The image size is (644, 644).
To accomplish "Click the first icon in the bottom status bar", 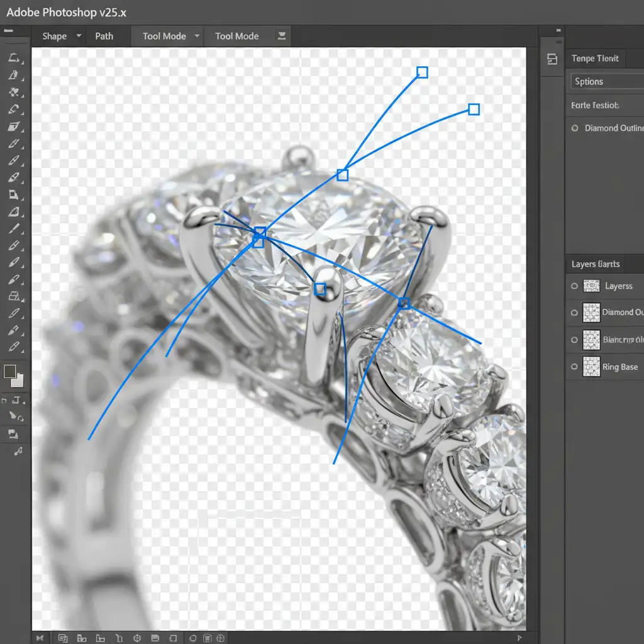I will click(40, 638).
